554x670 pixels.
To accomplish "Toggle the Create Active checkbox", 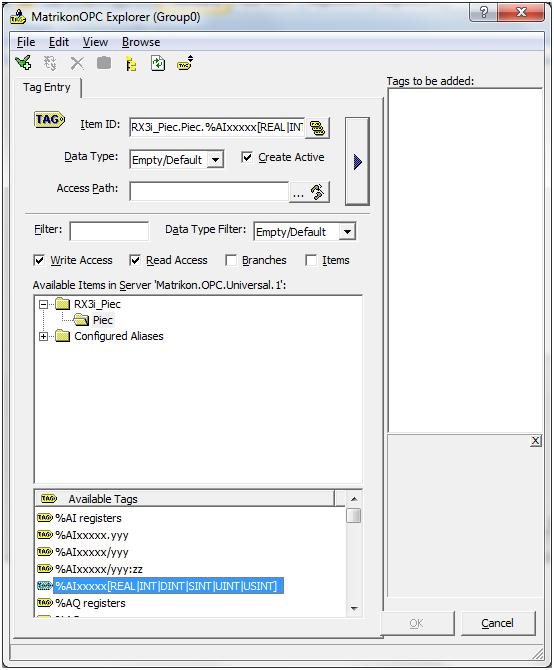I will point(246,157).
